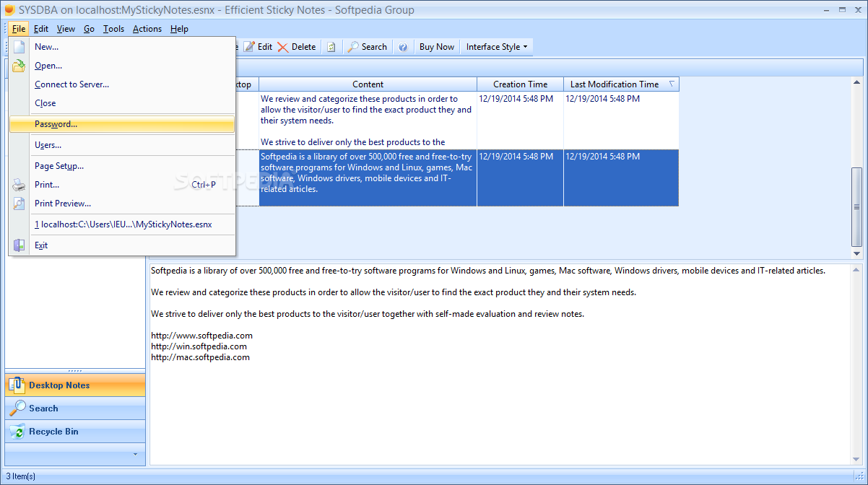
Task: Click the sort arrow in Last Modification Time
Action: 672,84
